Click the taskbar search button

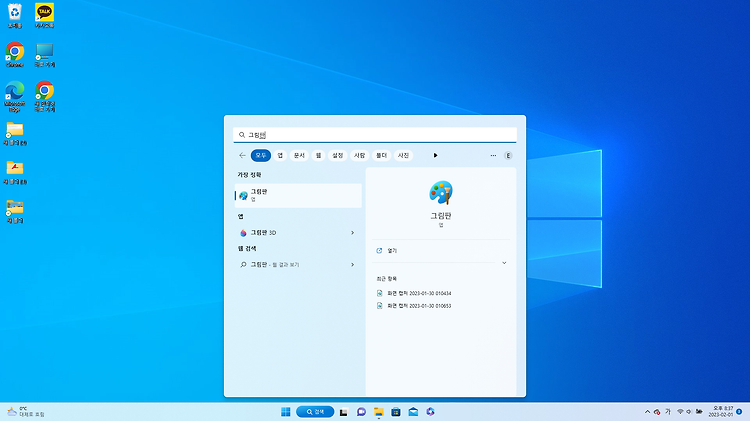click(x=315, y=411)
